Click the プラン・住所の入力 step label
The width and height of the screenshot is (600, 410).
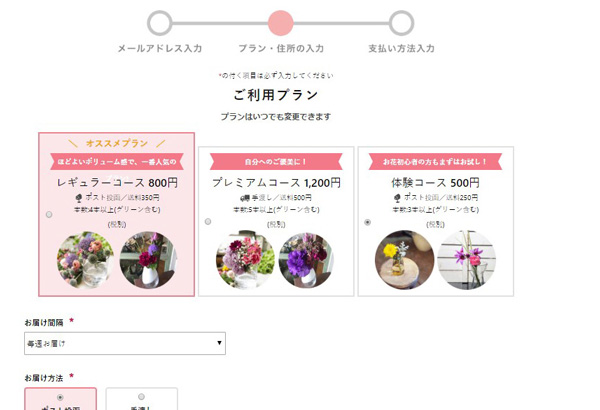pyautogui.click(x=281, y=48)
